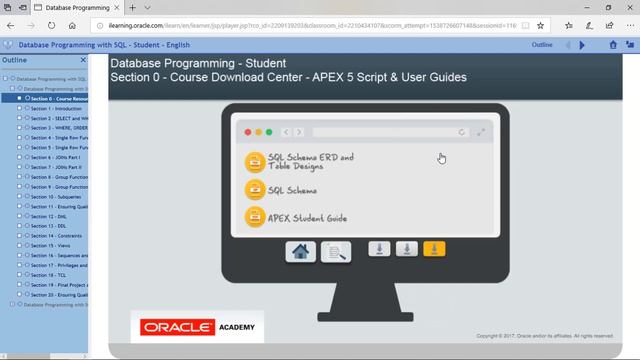Select the second gray download button
640x360 pixels.
(x=407, y=249)
